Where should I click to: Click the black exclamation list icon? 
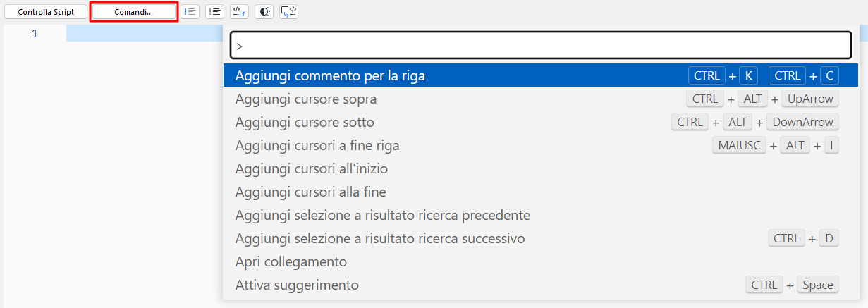(215, 12)
